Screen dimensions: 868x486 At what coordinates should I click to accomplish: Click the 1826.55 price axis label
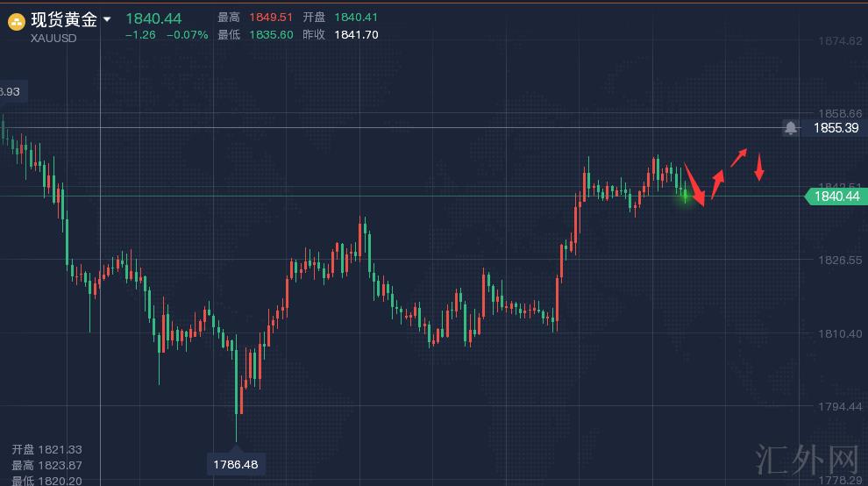(839, 261)
